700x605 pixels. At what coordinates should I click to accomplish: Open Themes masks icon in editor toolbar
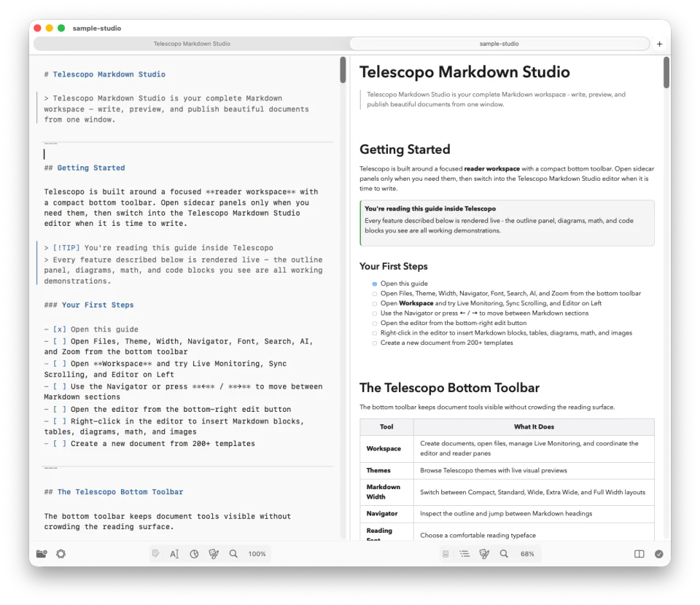click(214, 554)
